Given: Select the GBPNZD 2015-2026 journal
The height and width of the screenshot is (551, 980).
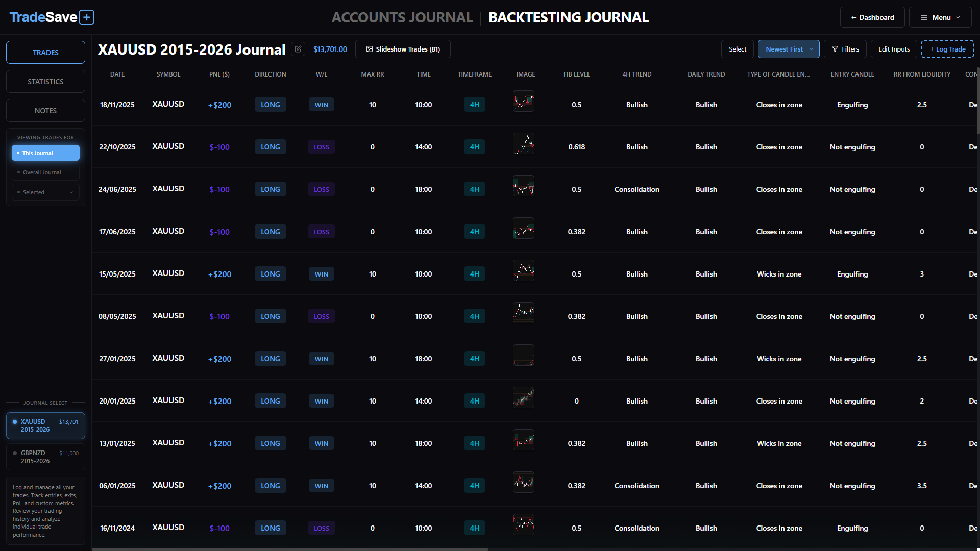Looking at the screenshot, I should coord(45,457).
